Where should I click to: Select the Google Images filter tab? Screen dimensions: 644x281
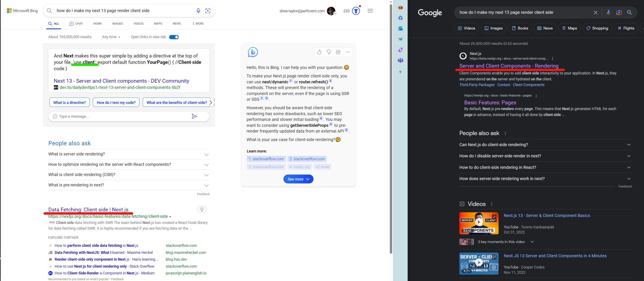493,28
